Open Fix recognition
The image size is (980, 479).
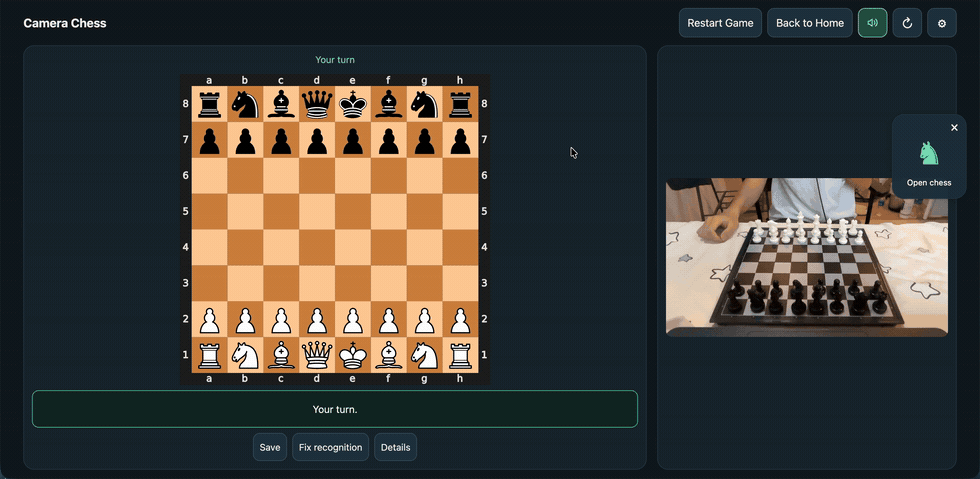pyautogui.click(x=331, y=447)
